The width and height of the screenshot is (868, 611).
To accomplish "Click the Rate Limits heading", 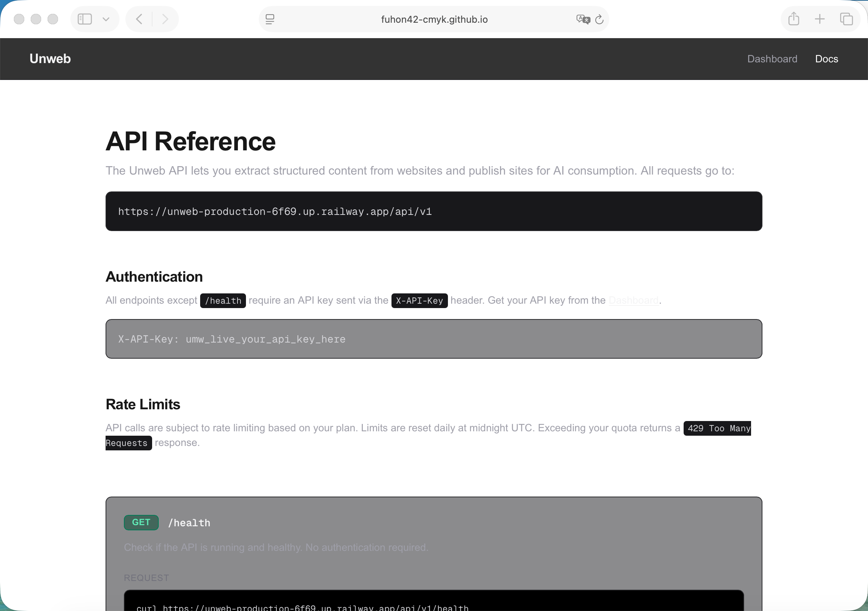I will pyautogui.click(x=143, y=405).
